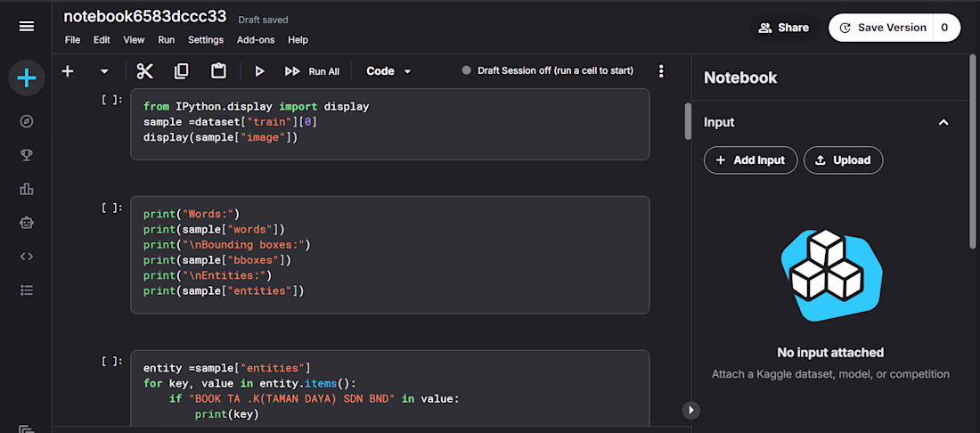Collapse the right sidebar panel arrow
Viewport: 980px width, 433px height.
[690, 411]
